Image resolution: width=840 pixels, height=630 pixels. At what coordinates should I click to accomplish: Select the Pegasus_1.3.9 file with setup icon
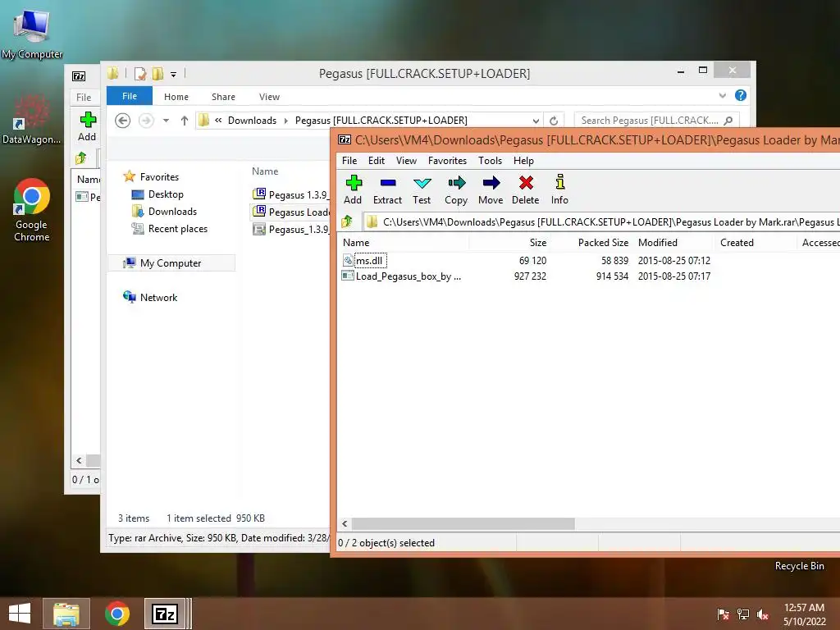coord(291,230)
